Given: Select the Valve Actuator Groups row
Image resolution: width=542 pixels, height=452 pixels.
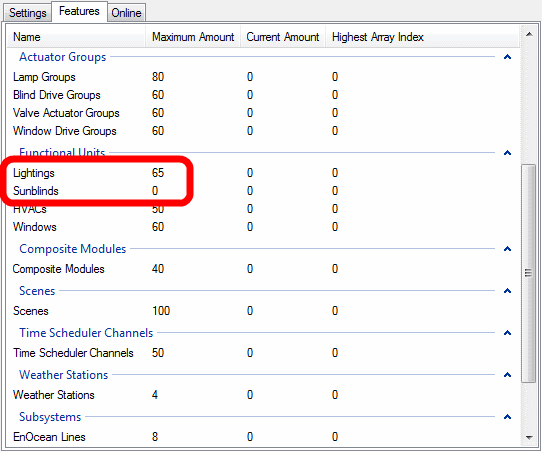Looking at the screenshot, I should point(263,113).
